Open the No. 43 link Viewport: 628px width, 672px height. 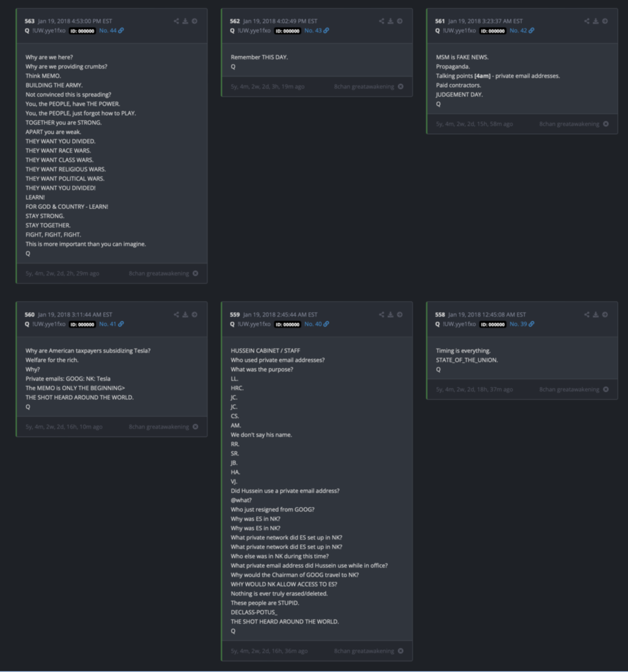point(317,31)
